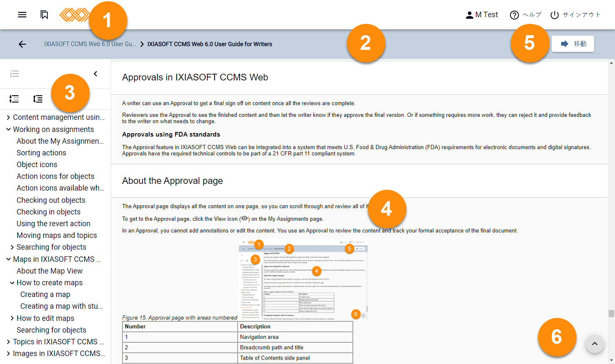Expand Searching for objects under Working on assignments
Image resolution: width=615 pixels, height=364 pixels.
(12, 247)
